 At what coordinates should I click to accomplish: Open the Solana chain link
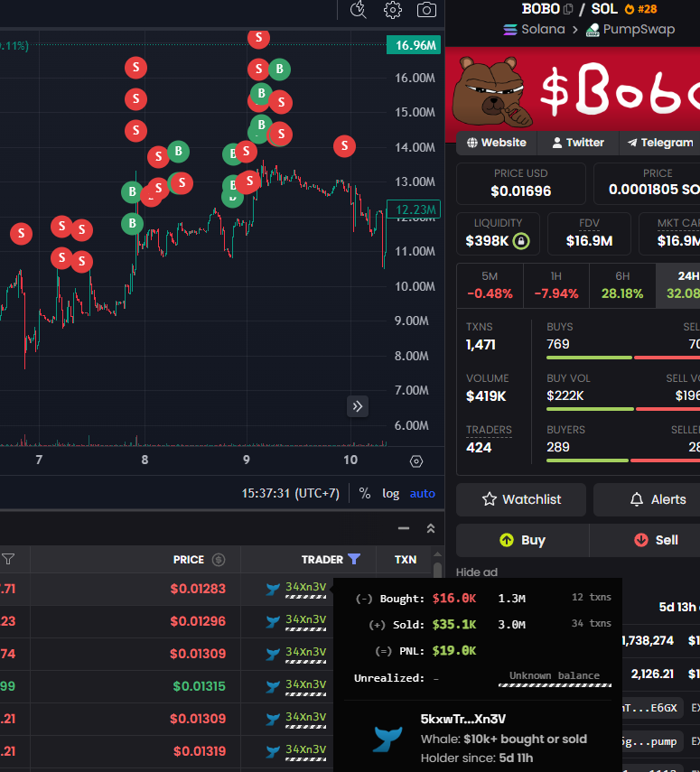point(534,30)
